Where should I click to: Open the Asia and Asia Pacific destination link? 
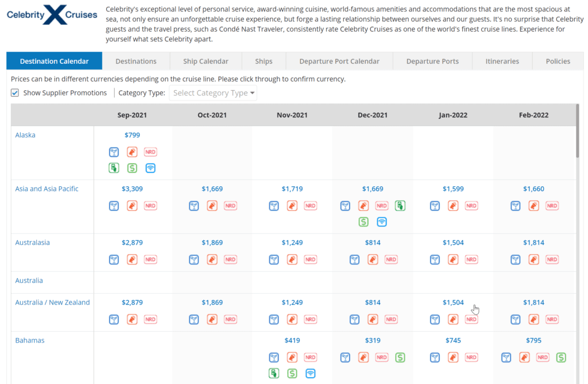point(47,189)
